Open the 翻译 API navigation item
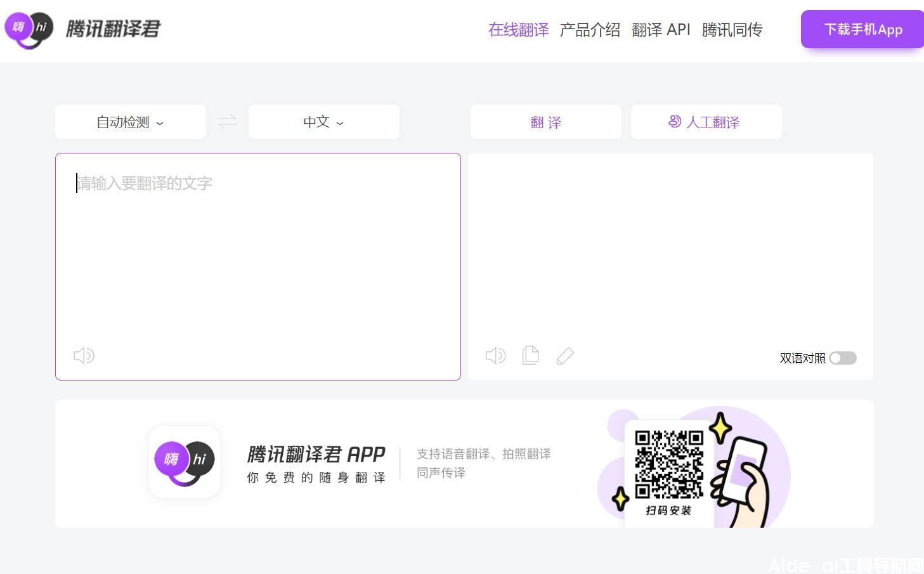The width and height of the screenshot is (924, 574). [661, 30]
